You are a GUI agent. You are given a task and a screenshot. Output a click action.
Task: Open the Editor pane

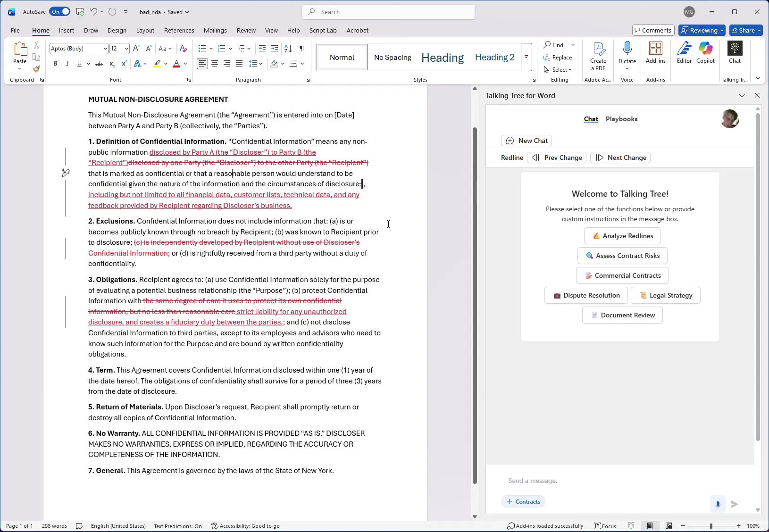coord(684,52)
